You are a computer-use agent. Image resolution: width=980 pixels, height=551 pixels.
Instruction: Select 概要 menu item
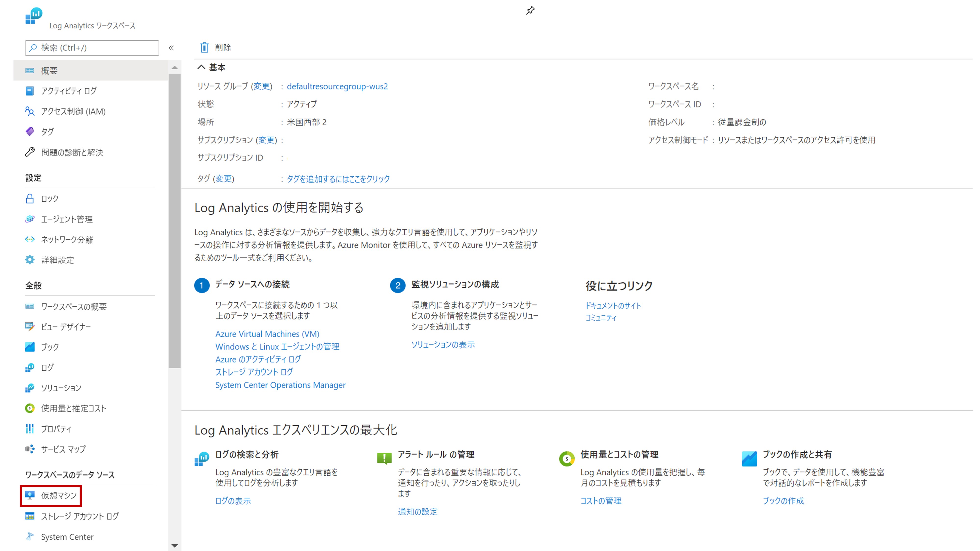[x=49, y=71]
